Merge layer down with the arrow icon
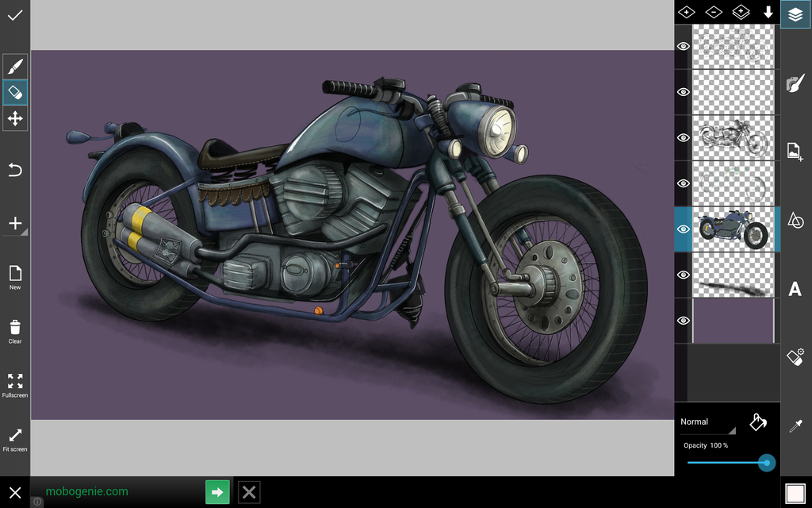 coord(768,12)
